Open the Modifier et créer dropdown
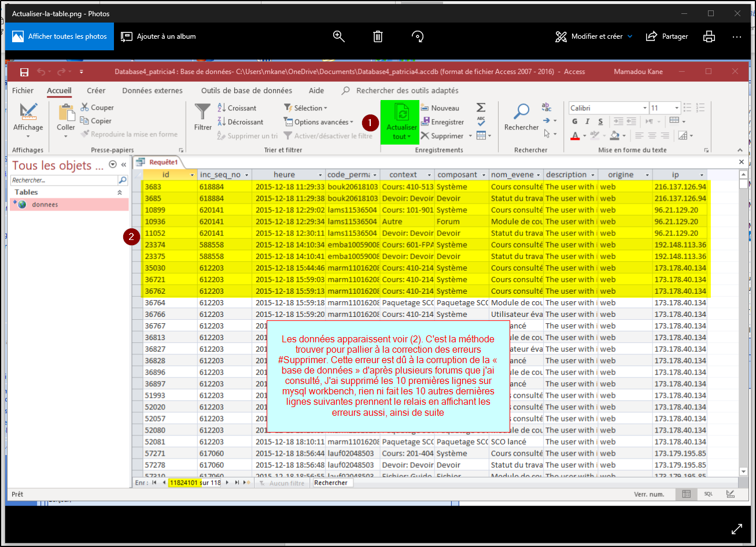The height and width of the screenshot is (547, 756). [594, 36]
